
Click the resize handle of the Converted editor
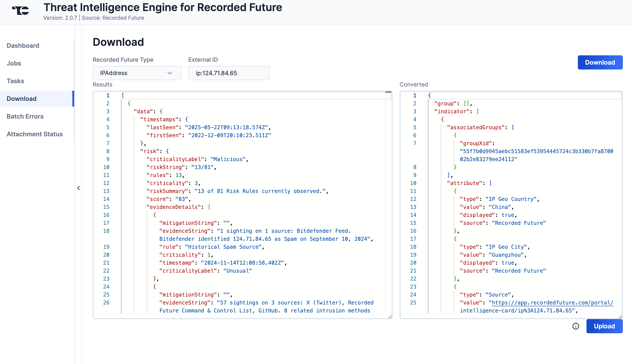click(x=620, y=316)
